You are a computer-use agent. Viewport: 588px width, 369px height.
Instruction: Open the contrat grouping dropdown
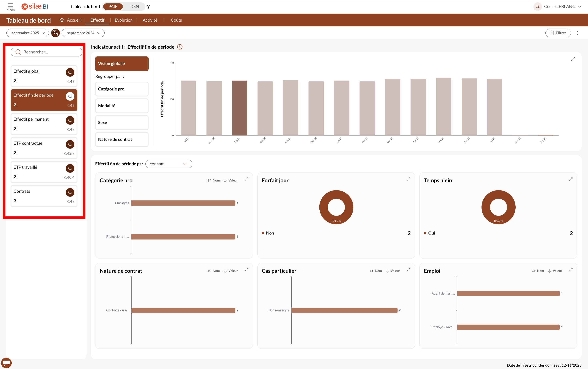(x=169, y=164)
